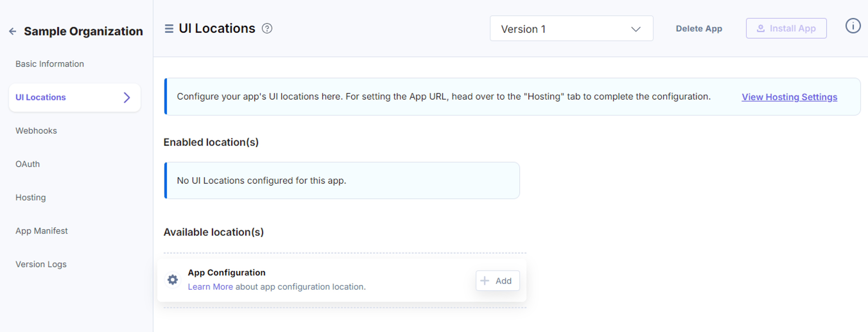Open Basic Information section
Image resolution: width=868 pixels, height=332 pixels.
[50, 64]
